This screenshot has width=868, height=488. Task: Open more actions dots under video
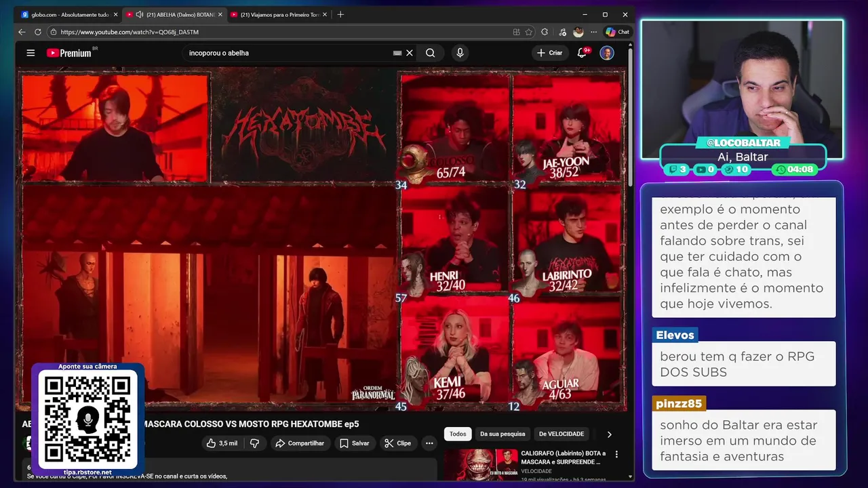pyautogui.click(x=429, y=443)
